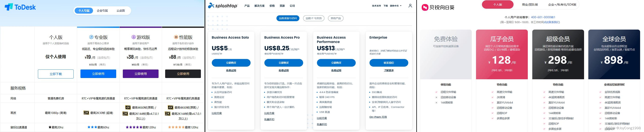
Task: Click the P badge beside 专业版
Action: click(91, 37)
